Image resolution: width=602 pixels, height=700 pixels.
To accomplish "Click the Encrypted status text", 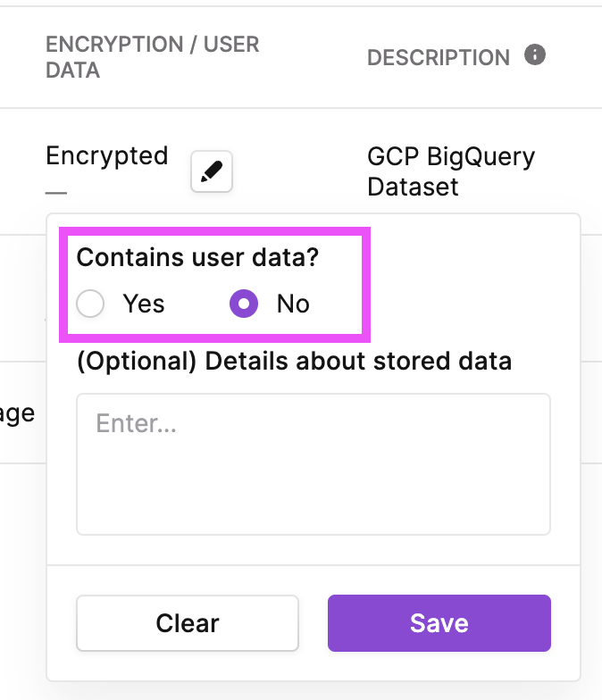I will [107, 155].
